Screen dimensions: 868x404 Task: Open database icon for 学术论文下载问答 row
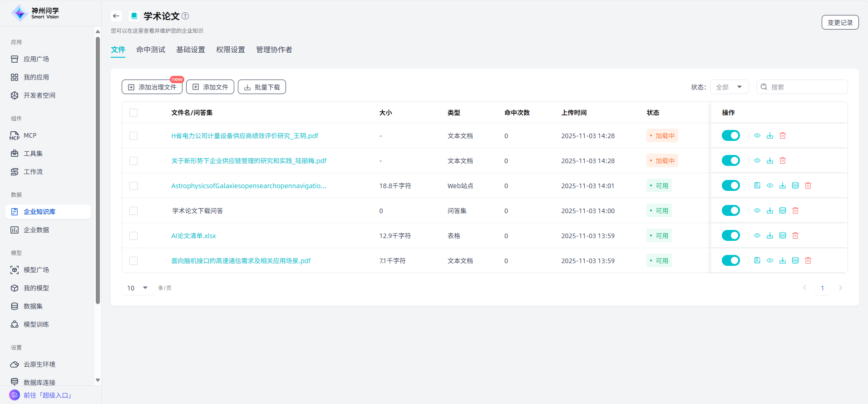(x=783, y=210)
